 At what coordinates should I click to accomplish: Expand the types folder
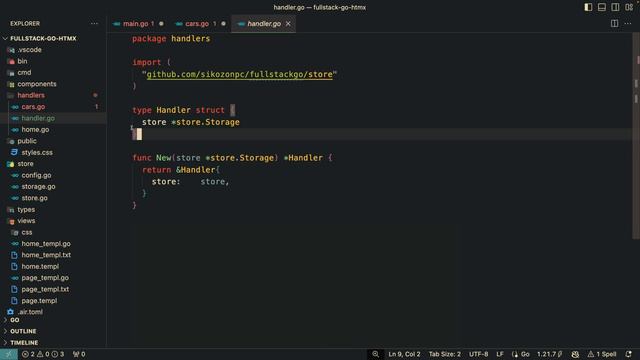click(x=26, y=209)
